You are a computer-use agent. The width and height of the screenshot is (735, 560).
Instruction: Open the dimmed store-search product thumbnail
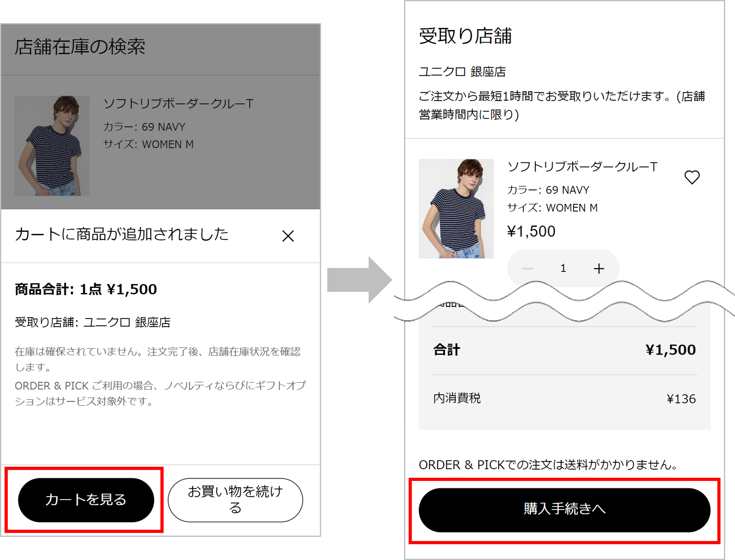click(x=52, y=146)
